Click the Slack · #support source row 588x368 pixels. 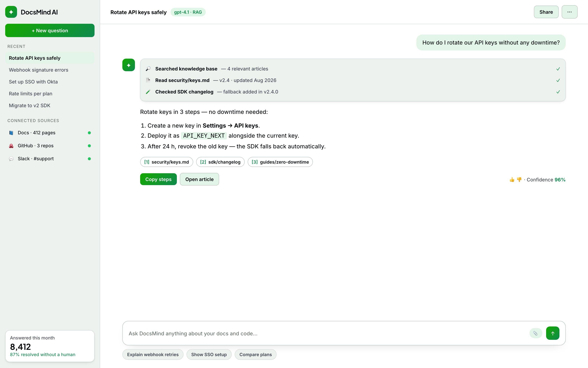(50, 159)
